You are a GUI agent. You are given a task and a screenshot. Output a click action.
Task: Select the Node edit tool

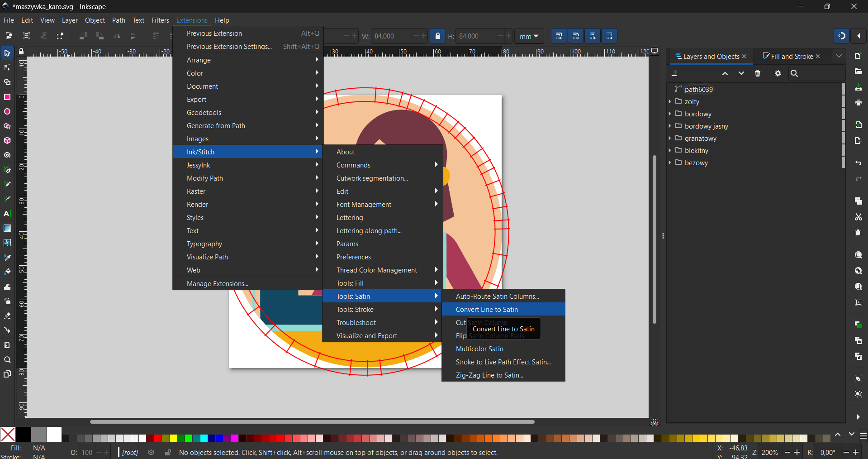(x=7, y=68)
